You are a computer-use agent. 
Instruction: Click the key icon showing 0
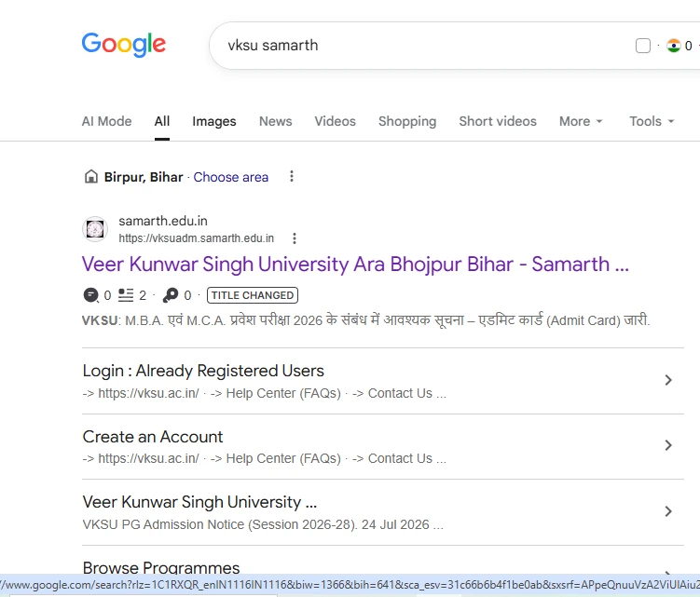pyautogui.click(x=171, y=295)
